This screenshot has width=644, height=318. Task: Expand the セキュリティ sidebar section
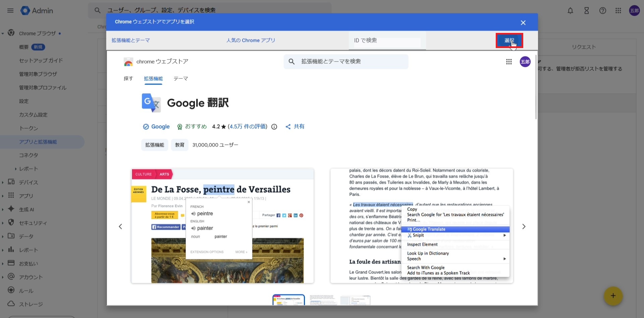click(3, 223)
